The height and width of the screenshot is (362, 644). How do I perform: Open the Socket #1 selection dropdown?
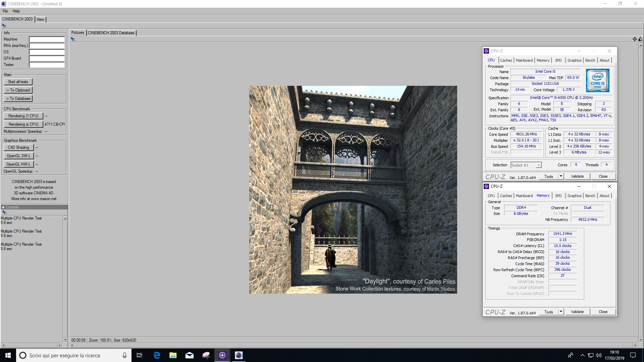526,165
